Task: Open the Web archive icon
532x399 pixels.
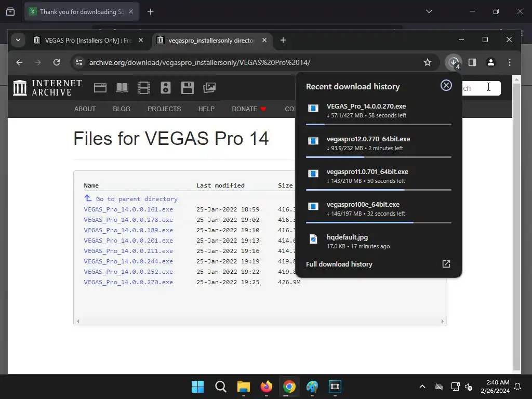Action: pyautogui.click(x=100, y=88)
